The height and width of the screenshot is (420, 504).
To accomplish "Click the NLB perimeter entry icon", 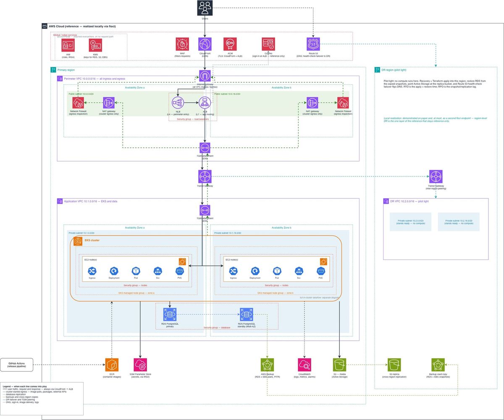I will [178, 102].
